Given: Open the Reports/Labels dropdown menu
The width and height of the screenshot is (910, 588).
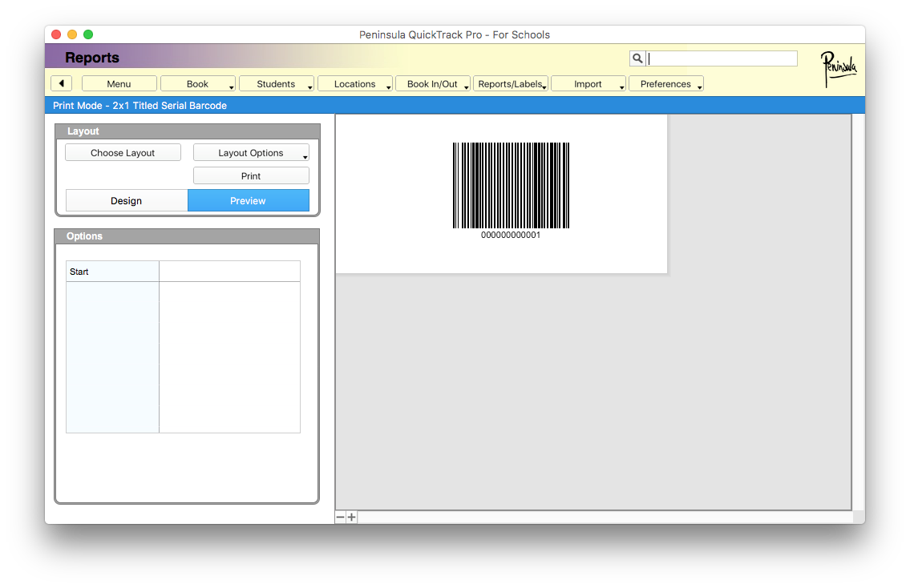Looking at the screenshot, I should 511,83.
